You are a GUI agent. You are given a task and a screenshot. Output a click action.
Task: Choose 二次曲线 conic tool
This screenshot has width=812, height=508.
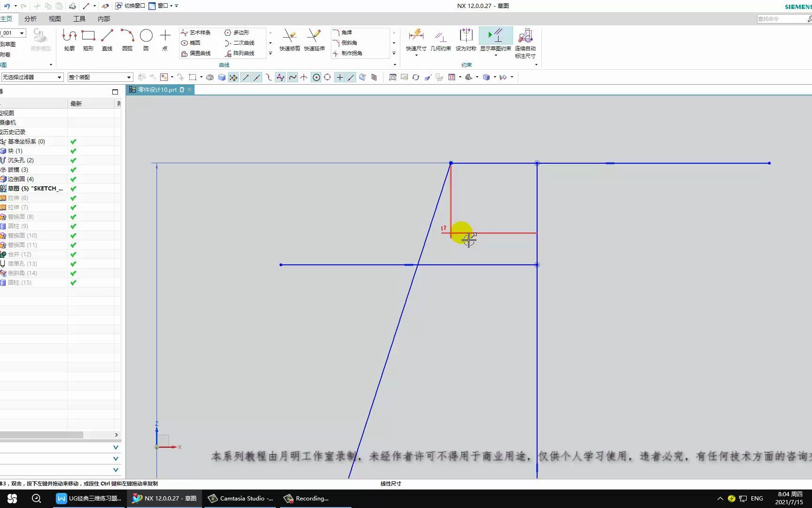(x=240, y=43)
